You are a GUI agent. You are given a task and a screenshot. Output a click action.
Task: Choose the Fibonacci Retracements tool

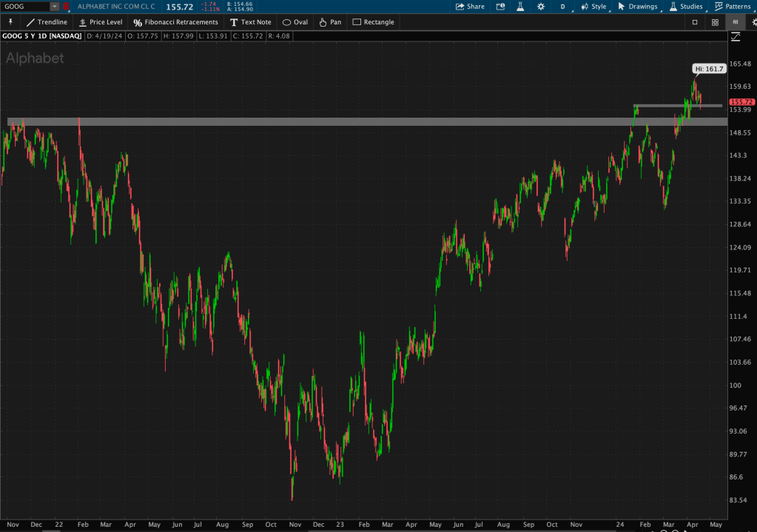coord(175,22)
